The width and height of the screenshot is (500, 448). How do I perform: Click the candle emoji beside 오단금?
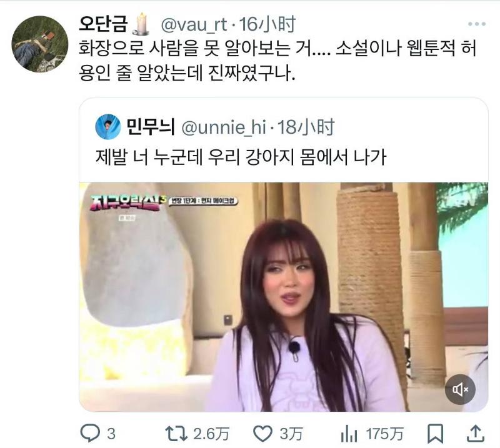(141, 24)
